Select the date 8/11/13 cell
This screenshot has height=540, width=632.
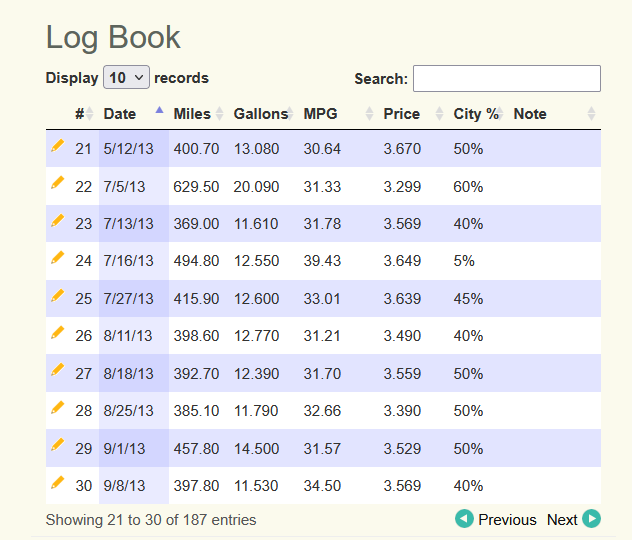pyautogui.click(x=134, y=336)
